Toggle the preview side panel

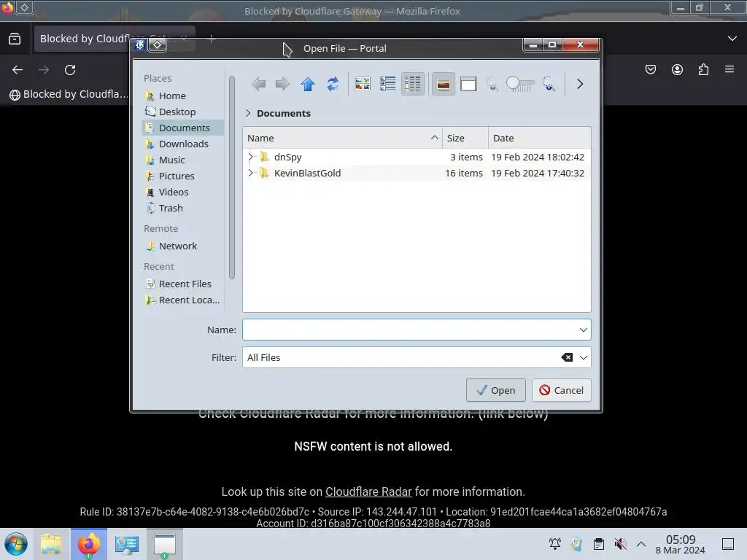468,85
